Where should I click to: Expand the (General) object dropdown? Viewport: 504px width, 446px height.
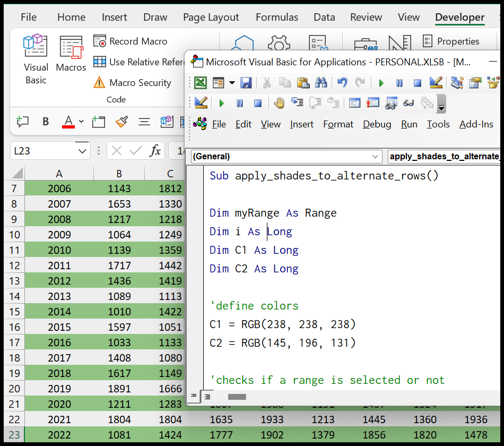[375, 157]
